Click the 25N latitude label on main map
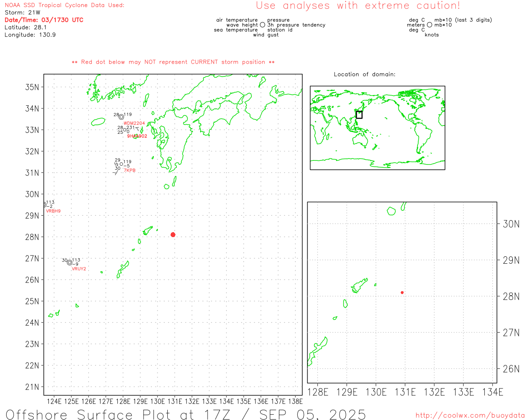Viewport: 525px width, 420px height. (32, 301)
